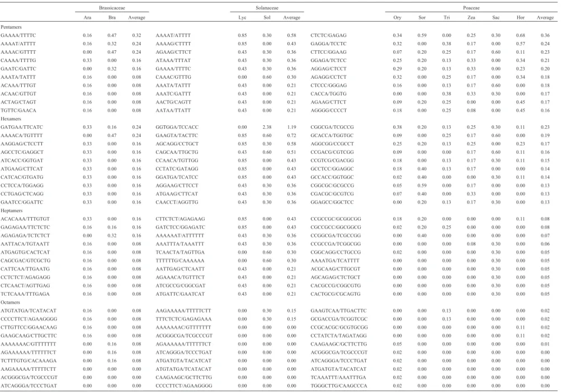Click the 0.68 Hor value in CTCTC/GAGAG row
This screenshot has height=392, width=561.
pos(521,35)
